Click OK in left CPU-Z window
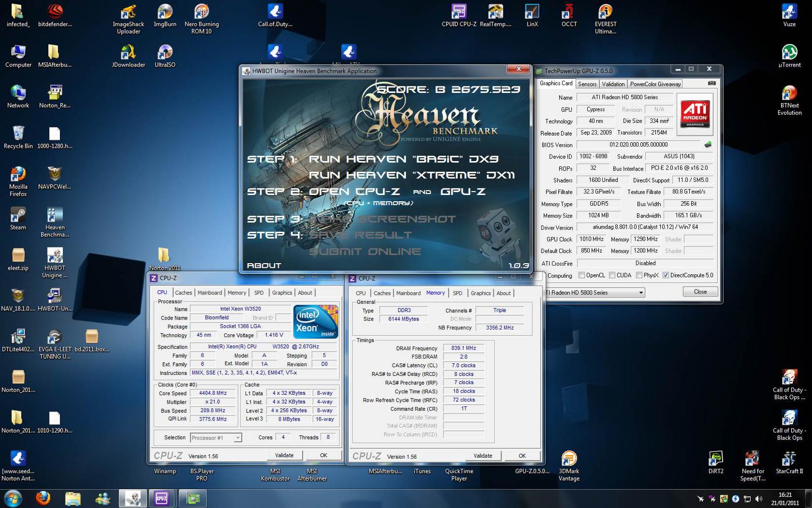The height and width of the screenshot is (508, 812). coord(323,455)
